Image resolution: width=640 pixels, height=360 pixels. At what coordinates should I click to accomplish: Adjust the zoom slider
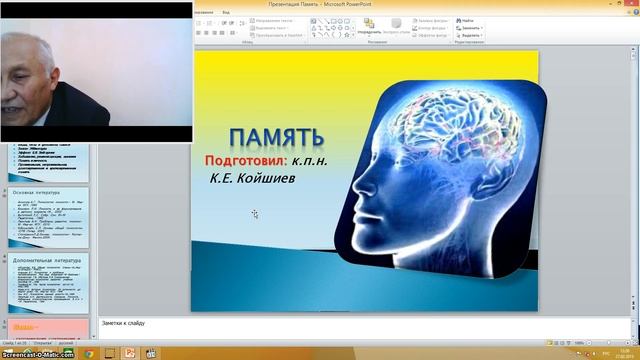tap(609, 343)
